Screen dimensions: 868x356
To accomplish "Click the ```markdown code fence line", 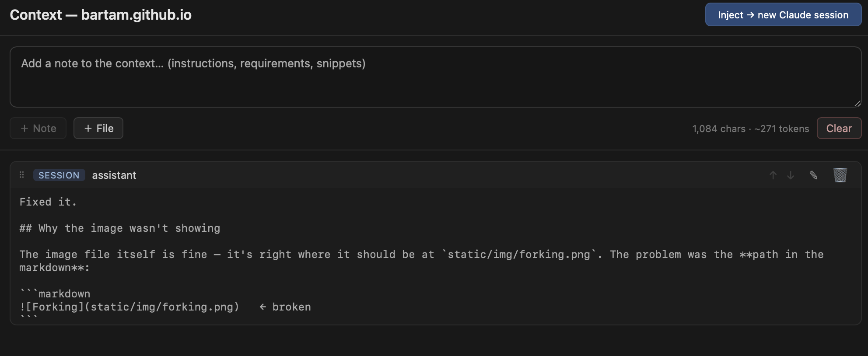I will pyautogui.click(x=55, y=294).
